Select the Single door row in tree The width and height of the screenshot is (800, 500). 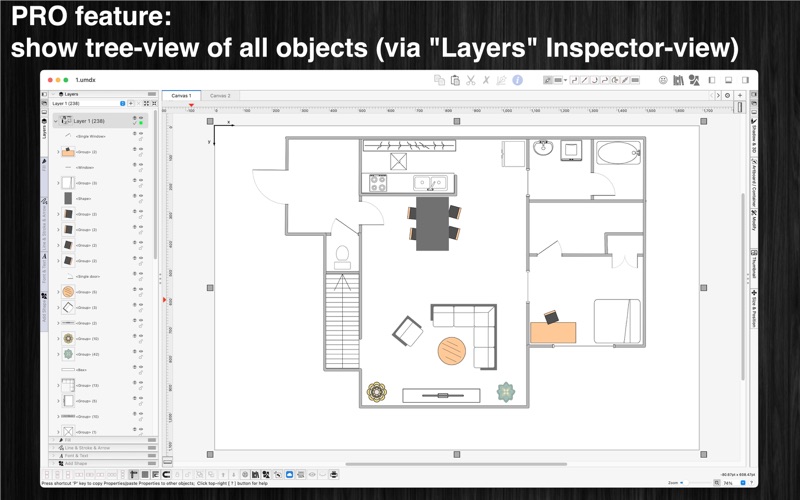click(99, 277)
